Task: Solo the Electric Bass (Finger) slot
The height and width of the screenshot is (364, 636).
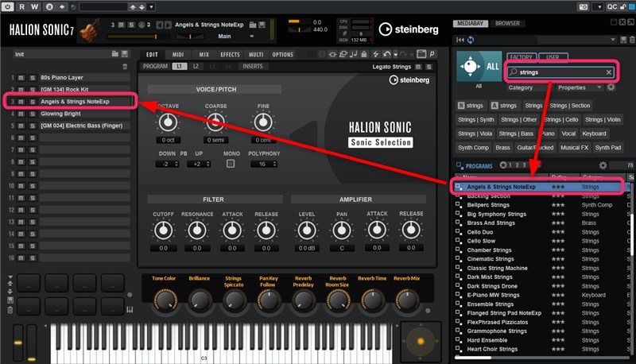Action: click(32, 126)
